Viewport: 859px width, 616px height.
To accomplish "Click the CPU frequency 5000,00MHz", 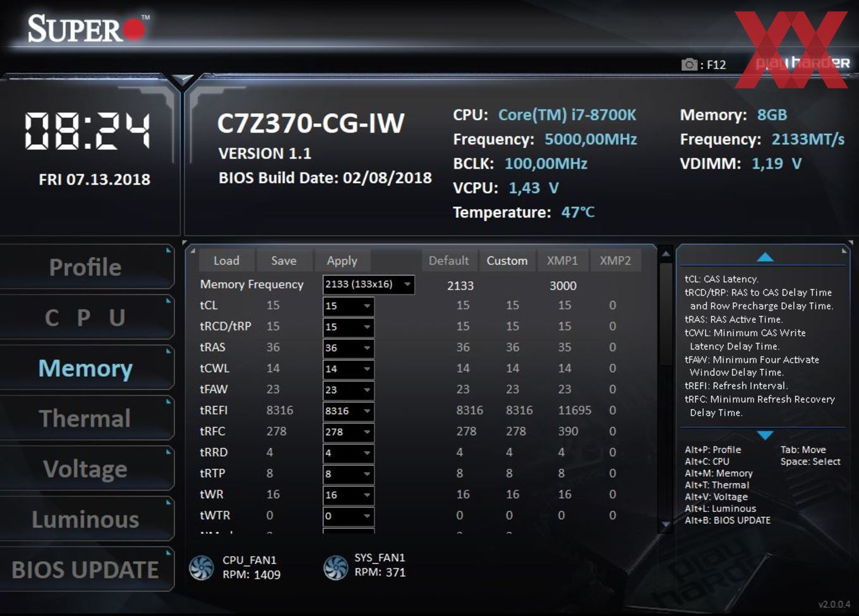I will click(x=591, y=139).
